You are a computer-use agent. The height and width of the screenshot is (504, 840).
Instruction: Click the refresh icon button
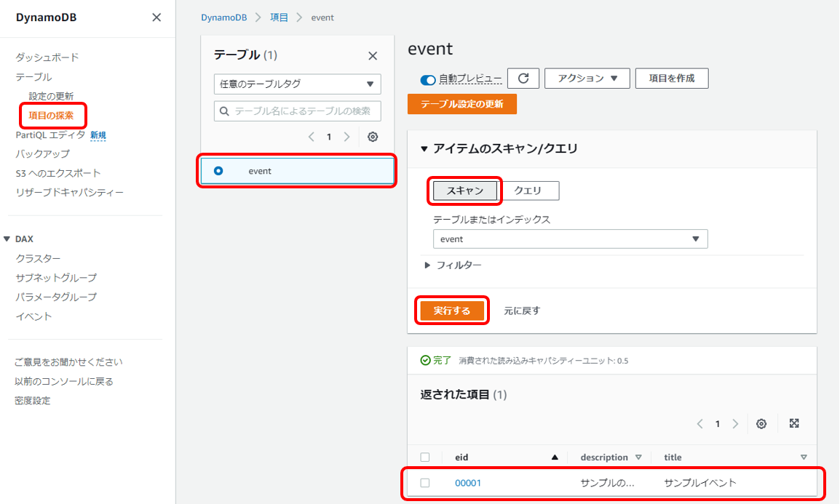click(523, 79)
